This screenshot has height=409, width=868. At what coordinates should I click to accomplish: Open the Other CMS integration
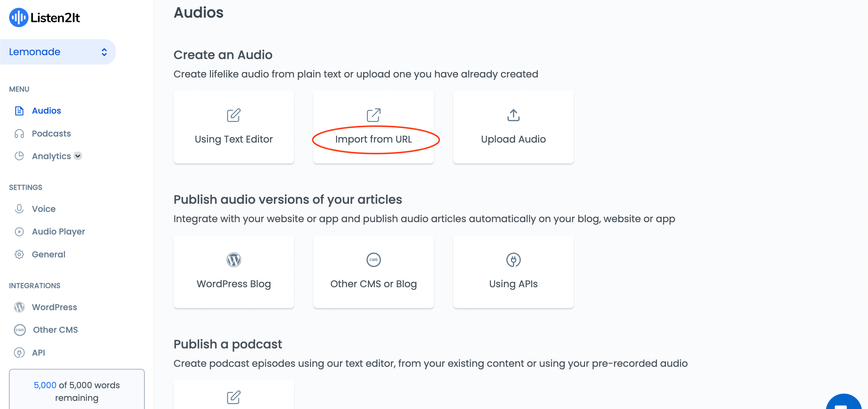pos(55,330)
